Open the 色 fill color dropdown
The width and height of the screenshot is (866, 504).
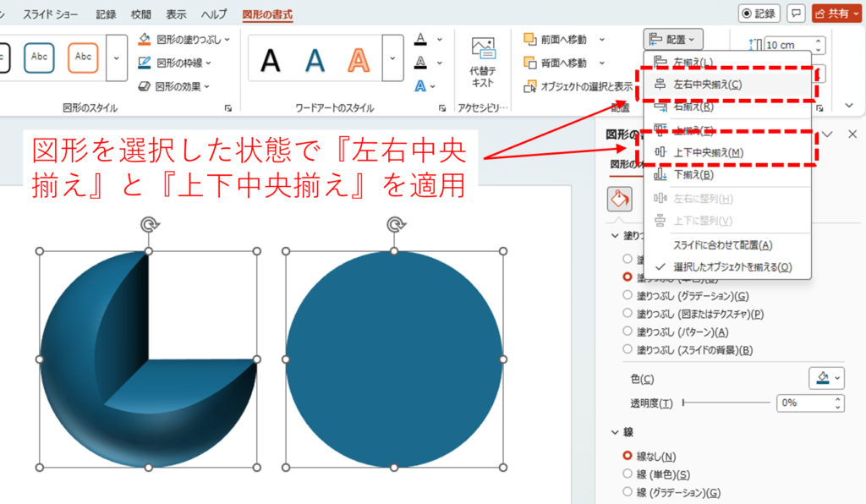click(825, 377)
